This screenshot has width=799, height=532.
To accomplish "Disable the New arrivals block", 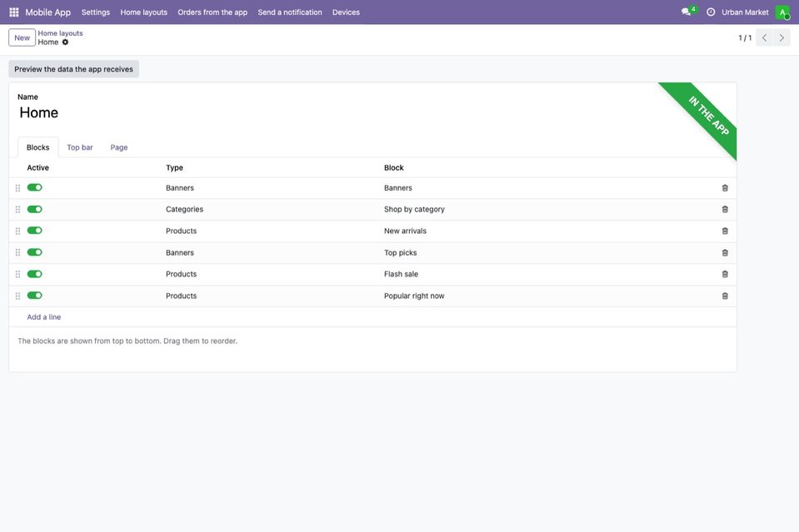I will pos(35,231).
